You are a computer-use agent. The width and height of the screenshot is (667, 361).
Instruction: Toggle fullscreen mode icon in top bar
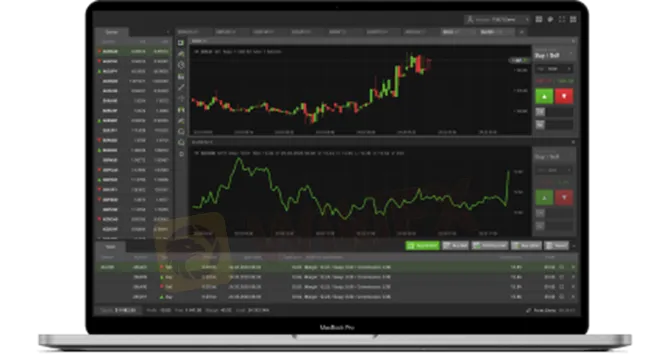(562, 20)
